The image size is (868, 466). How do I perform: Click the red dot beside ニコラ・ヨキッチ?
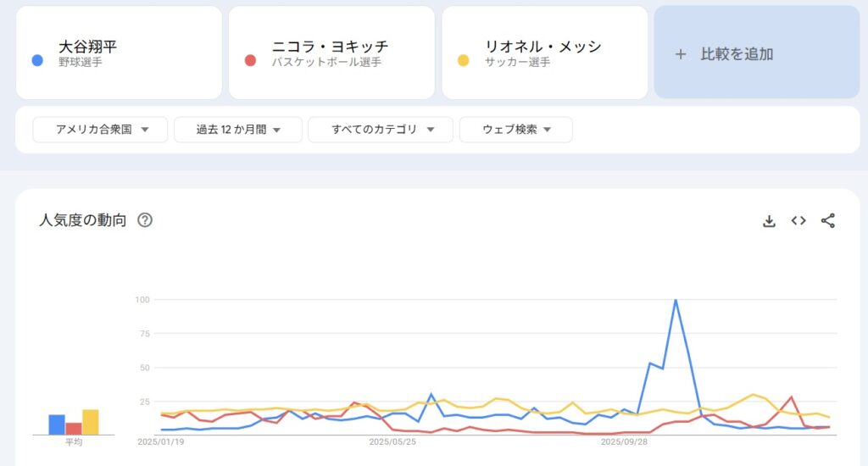click(x=250, y=60)
